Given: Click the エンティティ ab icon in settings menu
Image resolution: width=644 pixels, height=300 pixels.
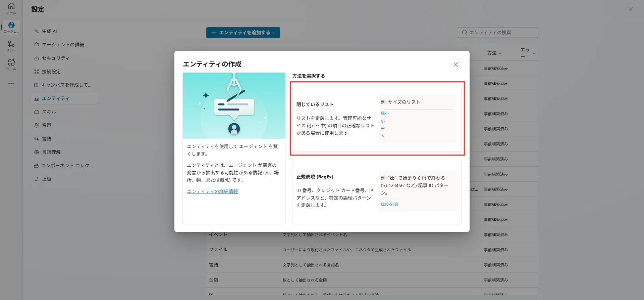Looking at the screenshot, I should coord(36,98).
